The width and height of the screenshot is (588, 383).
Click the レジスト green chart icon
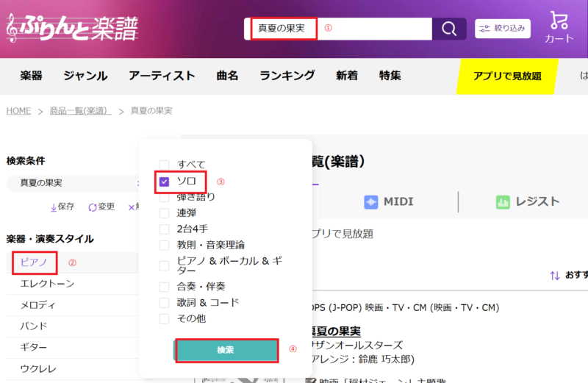coord(503,201)
